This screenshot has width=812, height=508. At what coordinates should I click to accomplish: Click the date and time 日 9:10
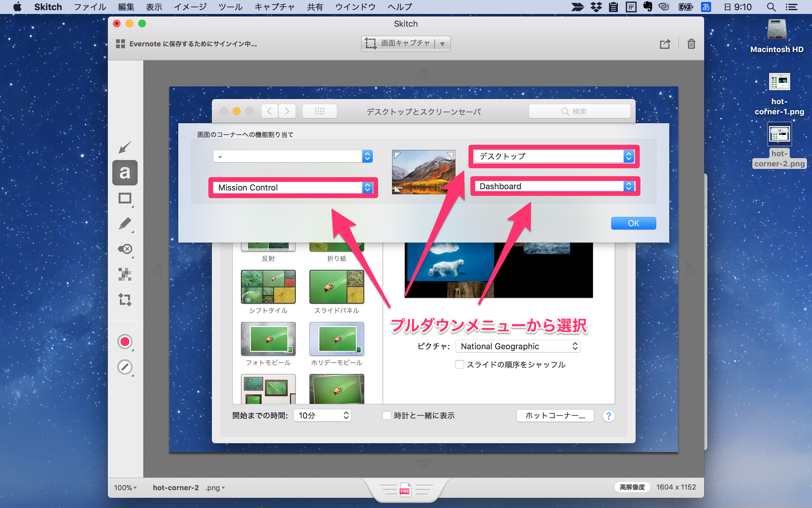pos(738,7)
